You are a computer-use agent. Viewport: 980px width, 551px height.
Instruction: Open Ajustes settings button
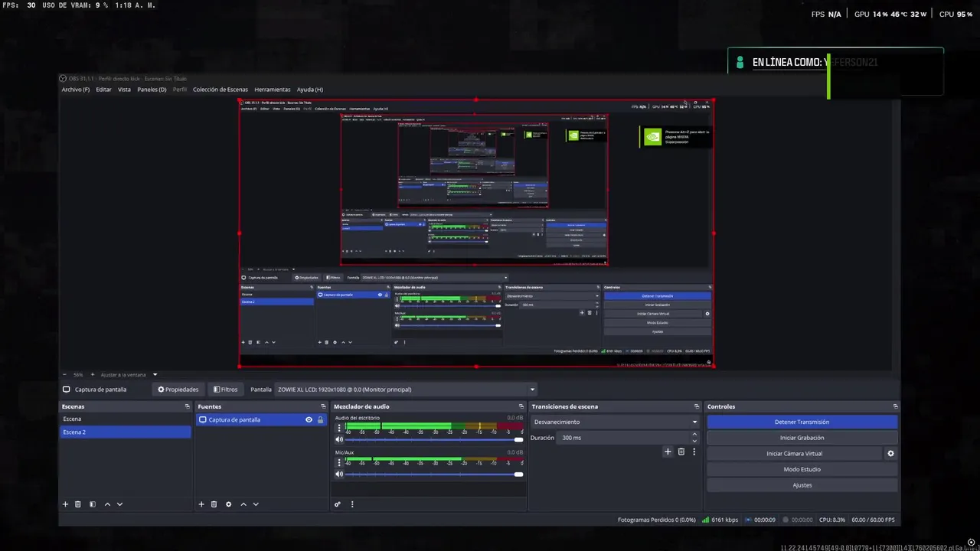[802, 485]
